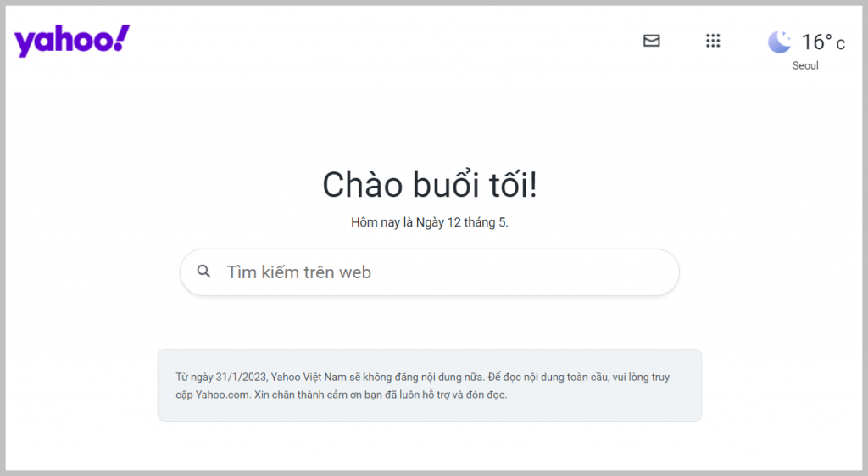868x476 pixels.
Task: Click the Yahoo Việt Nam closure notice text
Action: (x=423, y=386)
